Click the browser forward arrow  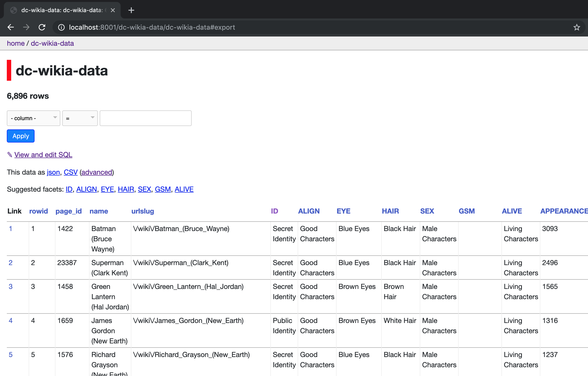tap(26, 27)
